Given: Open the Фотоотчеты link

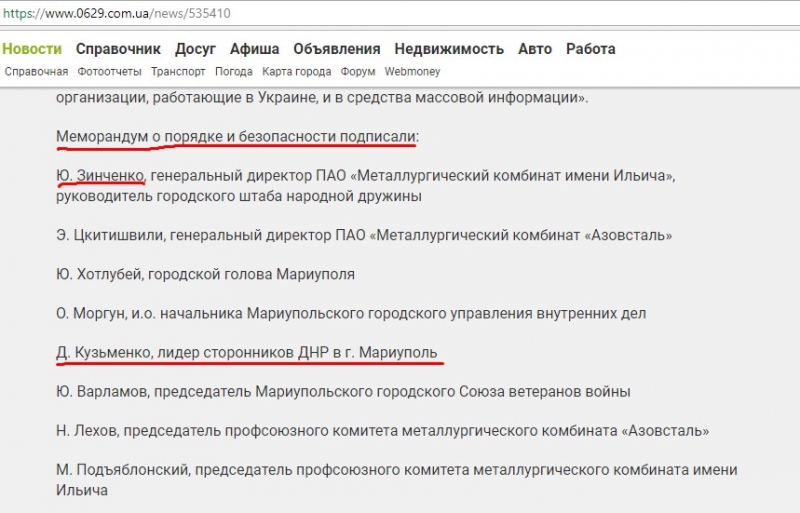Looking at the screenshot, I should click(109, 72).
